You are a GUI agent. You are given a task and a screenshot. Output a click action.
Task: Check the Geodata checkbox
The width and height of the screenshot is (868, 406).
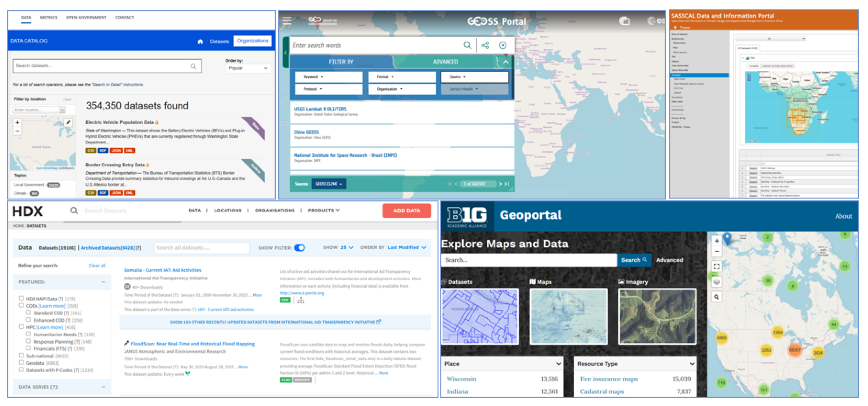click(21, 363)
